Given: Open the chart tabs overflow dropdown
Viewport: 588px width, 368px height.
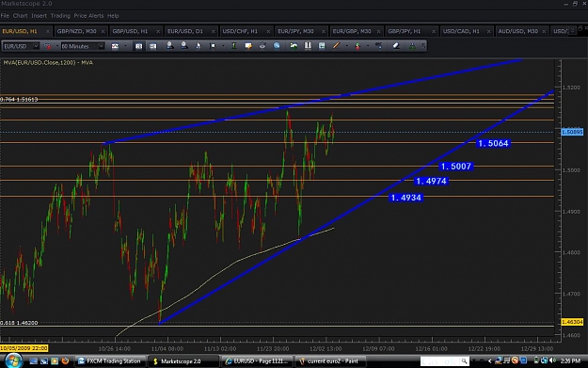Looking at the screenshot, I should point(572,30).
